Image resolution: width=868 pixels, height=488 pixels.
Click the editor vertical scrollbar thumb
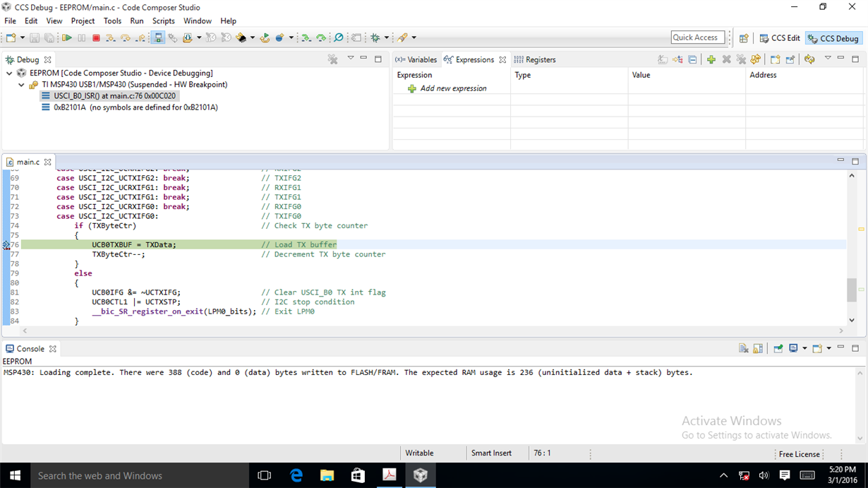[852, 289]
